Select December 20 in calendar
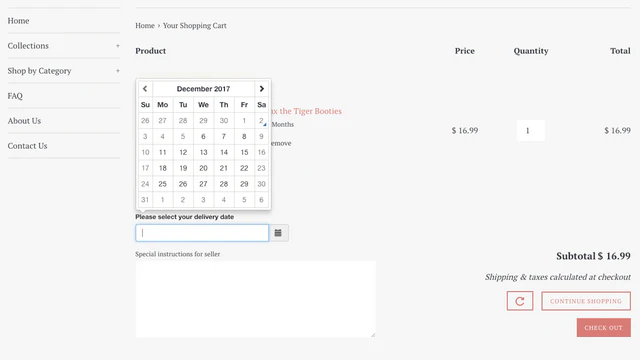640x360 pixels. (203, 168)
